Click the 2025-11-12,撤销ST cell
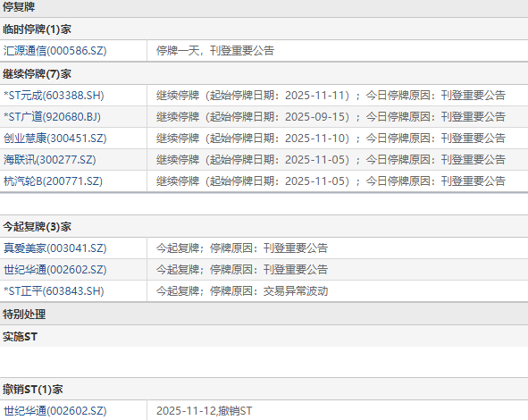Image resolution: width=528 pixels, height=420 pixels. [338, 411]
